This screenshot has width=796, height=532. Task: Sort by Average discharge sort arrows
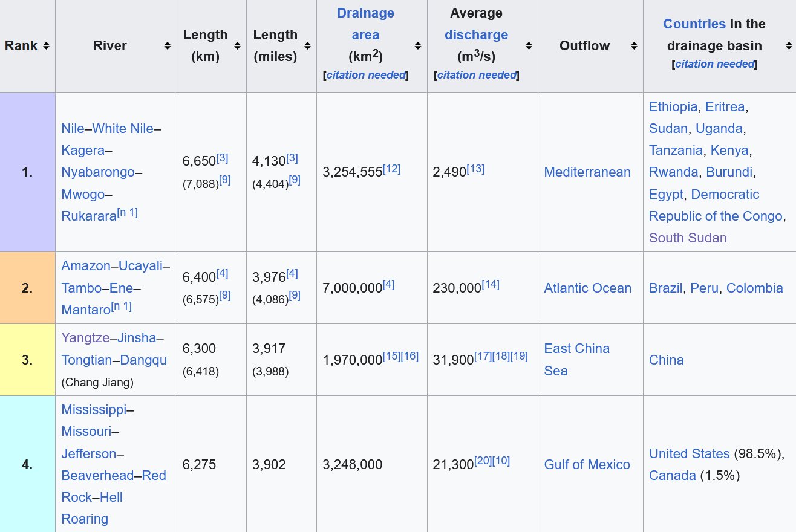click(529, 46)
